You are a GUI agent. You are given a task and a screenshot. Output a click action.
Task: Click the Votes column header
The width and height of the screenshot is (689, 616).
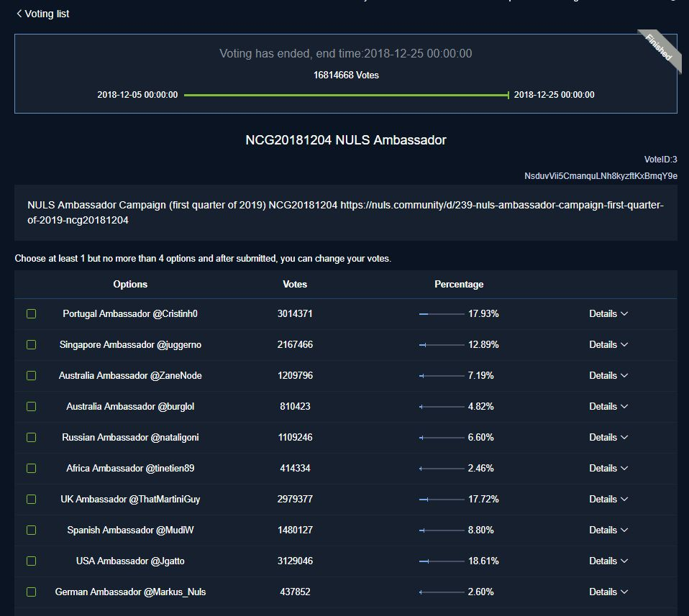coord(295,284)
